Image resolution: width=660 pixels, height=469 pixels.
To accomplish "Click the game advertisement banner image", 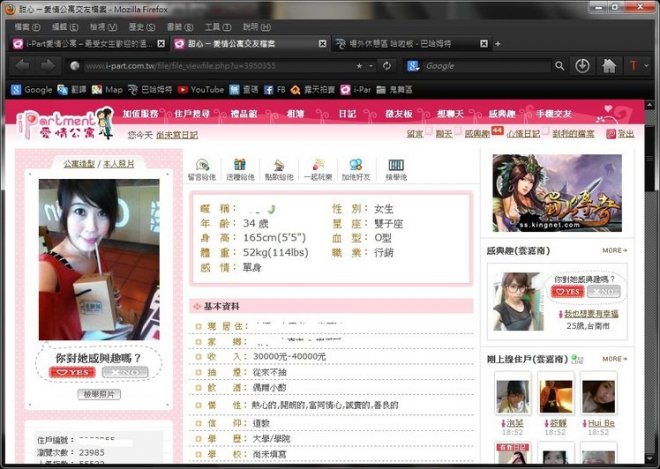I will click(557, 192).
